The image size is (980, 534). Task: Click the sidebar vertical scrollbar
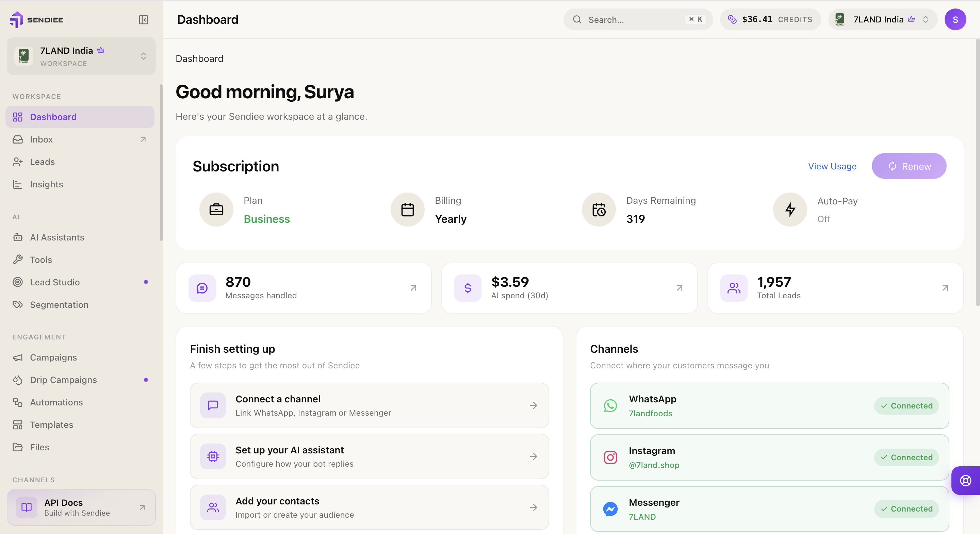click(x=161, y=163)
